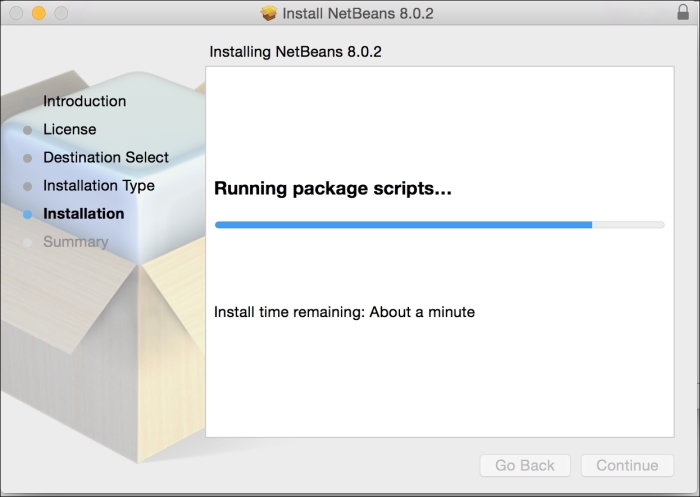Click the faded bullet beside Summary
Screen dimensions: 700x497
(27, 242)
